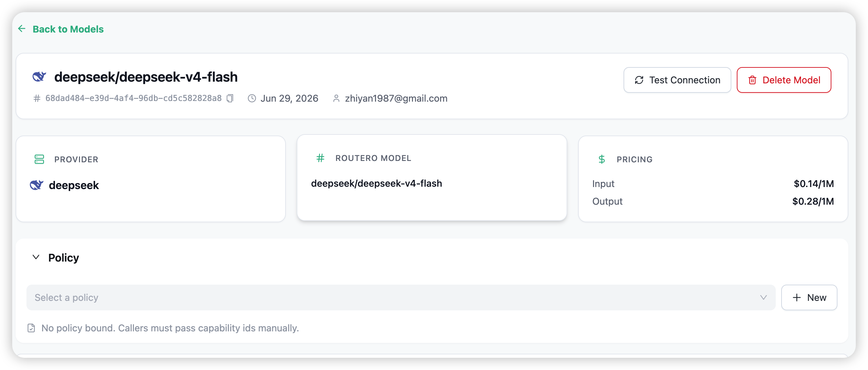868x370 pixels.
Task: Run Test Connection
Action: tap(677, 80)
